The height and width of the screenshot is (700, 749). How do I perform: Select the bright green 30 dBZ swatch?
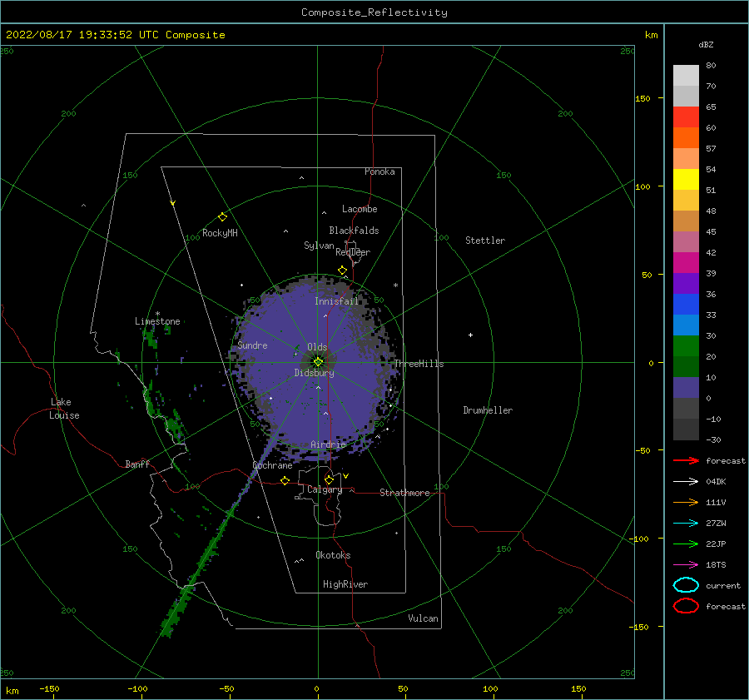click(x=686, y=346)
